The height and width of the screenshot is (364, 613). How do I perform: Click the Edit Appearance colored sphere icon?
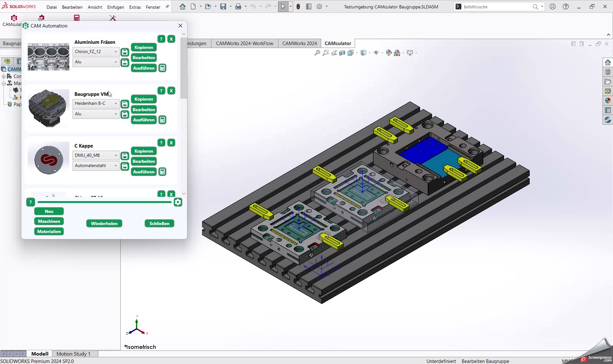coord(389,53)
